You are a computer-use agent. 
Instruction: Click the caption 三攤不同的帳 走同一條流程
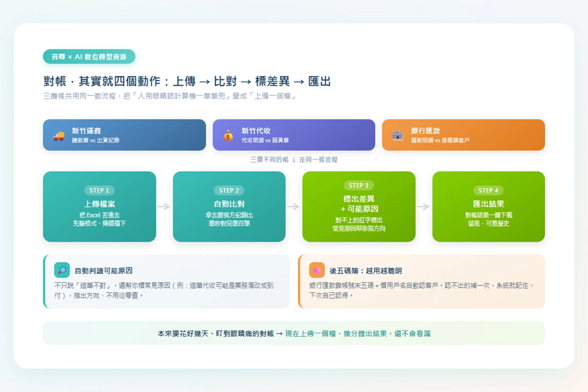pos(294,160)
